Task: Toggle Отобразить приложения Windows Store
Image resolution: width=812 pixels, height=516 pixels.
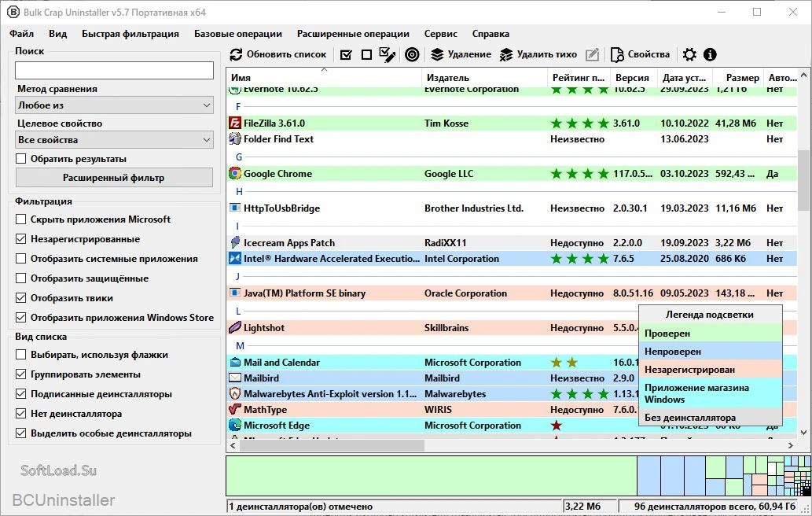Action: point(20,318)
